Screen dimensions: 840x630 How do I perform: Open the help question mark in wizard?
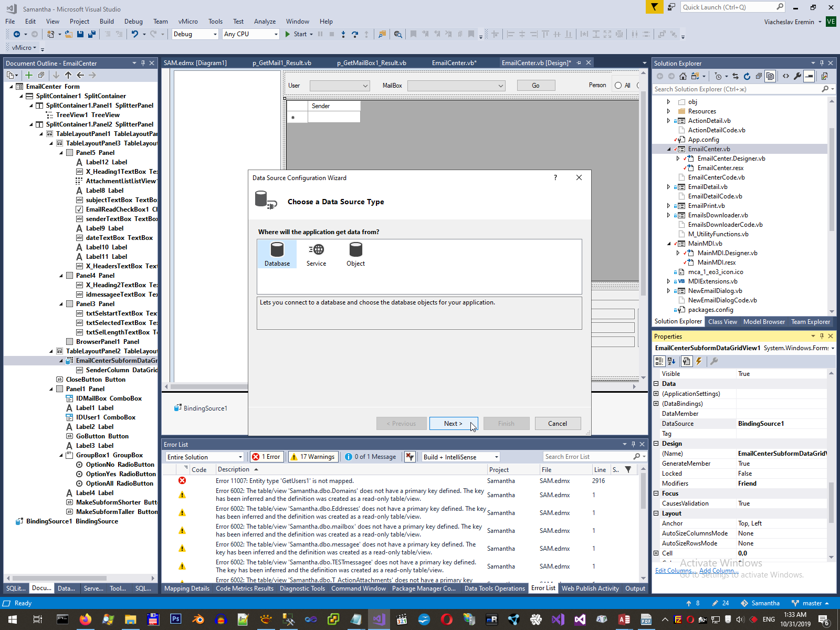point(555,177)
